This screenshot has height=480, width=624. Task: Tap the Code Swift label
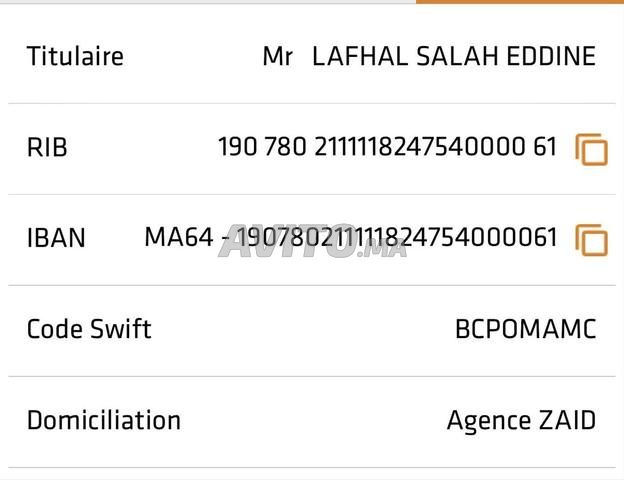tap(89, 329)
